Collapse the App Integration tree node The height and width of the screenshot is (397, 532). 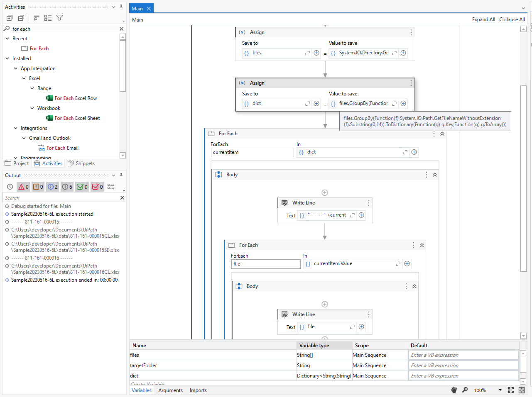[x=16, y=68]
